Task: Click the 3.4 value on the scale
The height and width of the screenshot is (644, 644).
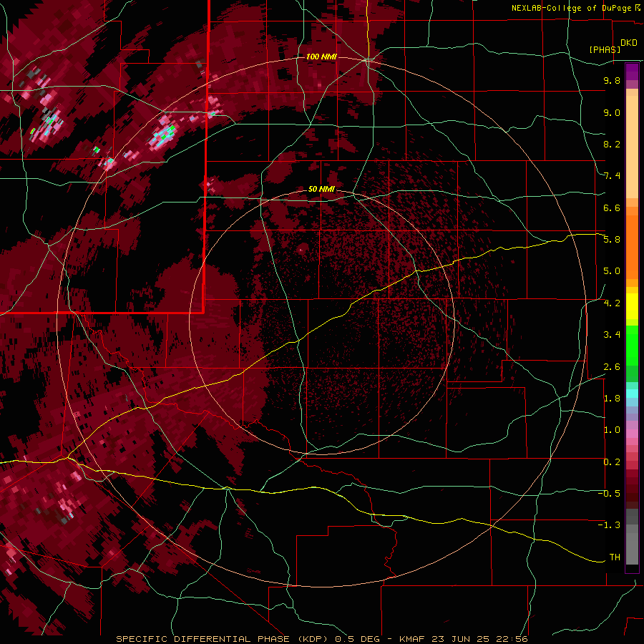Action: [612, 335]
